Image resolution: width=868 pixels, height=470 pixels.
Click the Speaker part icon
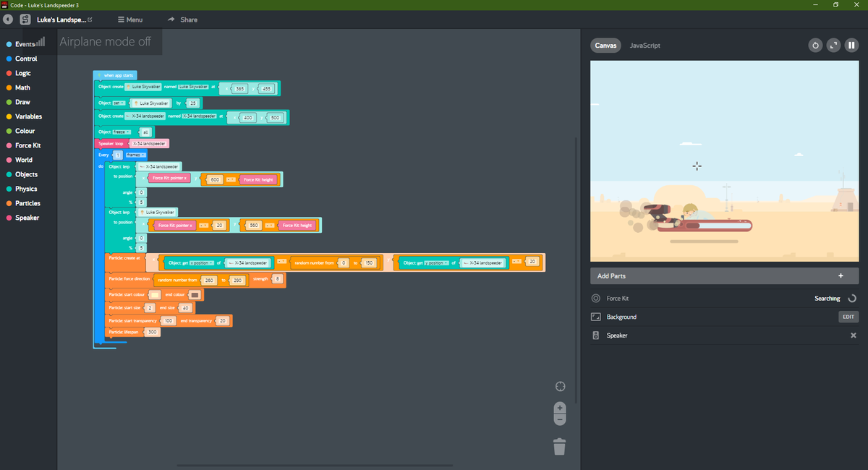(x=596, y=336)
